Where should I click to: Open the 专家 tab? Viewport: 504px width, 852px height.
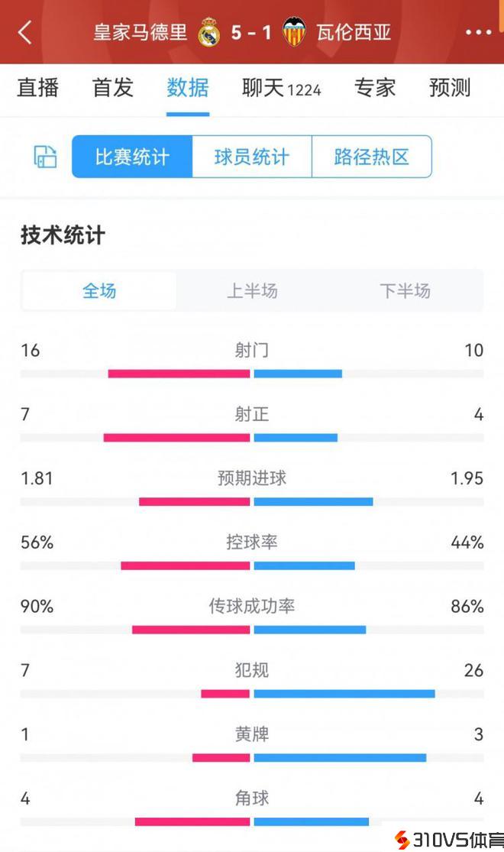(375, 88)
